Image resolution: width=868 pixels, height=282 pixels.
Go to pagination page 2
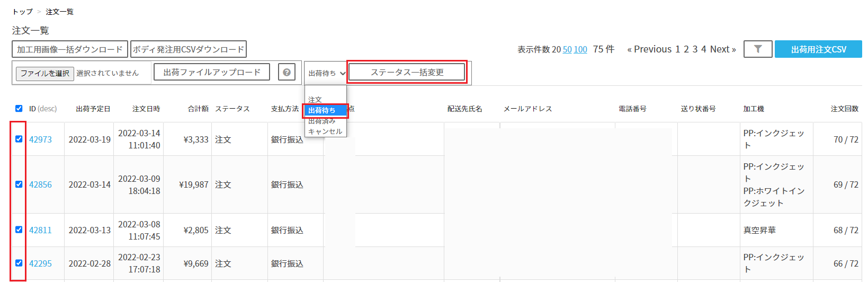pyautogui.click(x=686, y=49)
